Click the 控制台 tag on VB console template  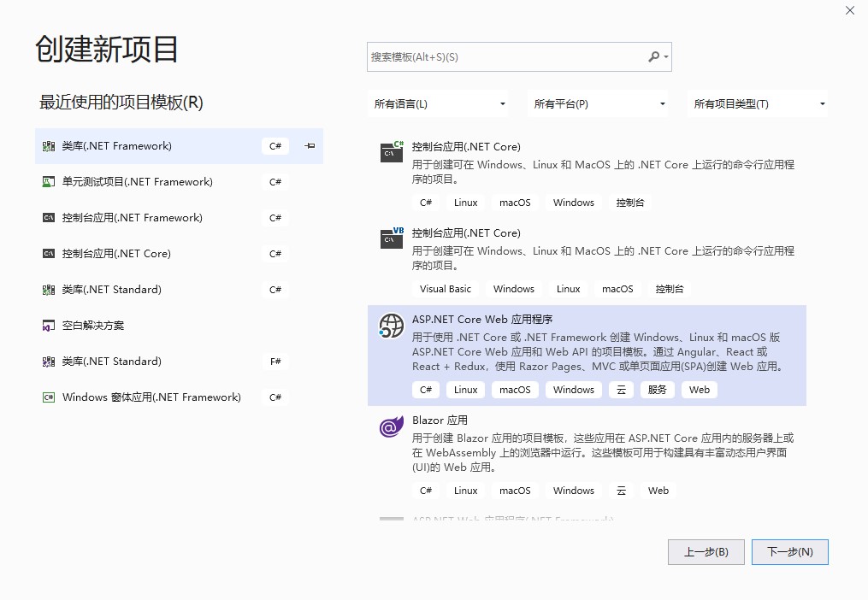tap(670, 289)
